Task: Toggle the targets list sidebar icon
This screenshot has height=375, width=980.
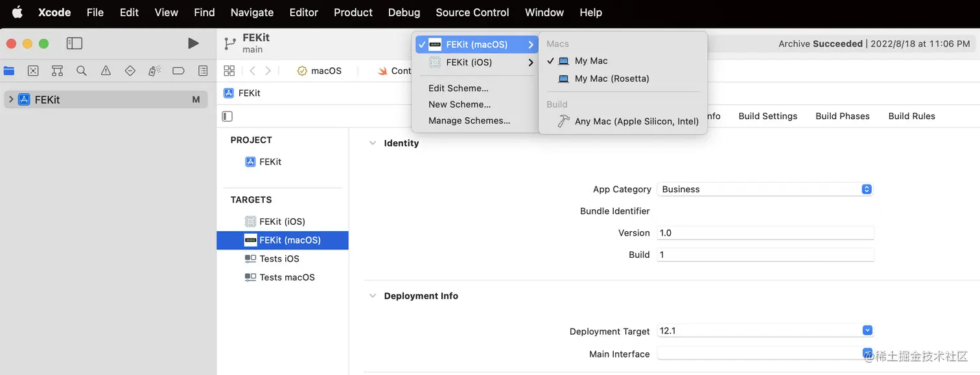Action: (x=227, y=117)
